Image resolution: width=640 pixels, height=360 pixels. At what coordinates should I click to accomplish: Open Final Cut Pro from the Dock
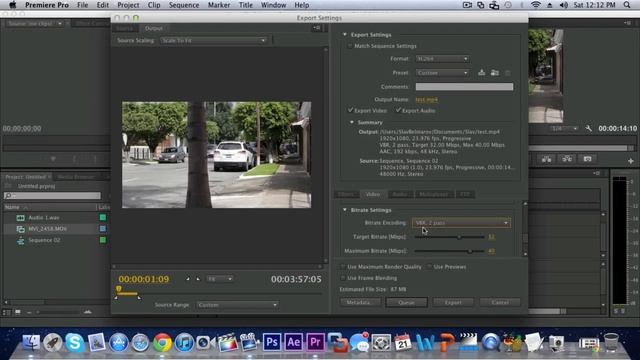(x=228, y=342)
